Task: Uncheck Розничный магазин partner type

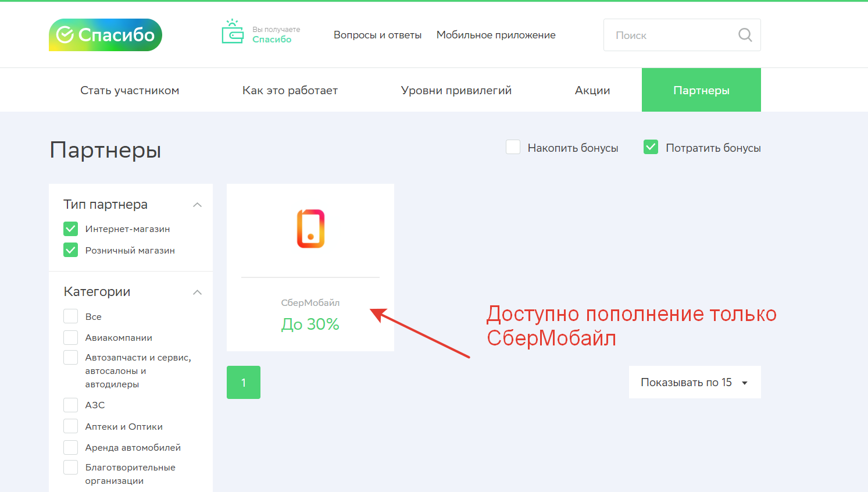Action: pos(70,250)
